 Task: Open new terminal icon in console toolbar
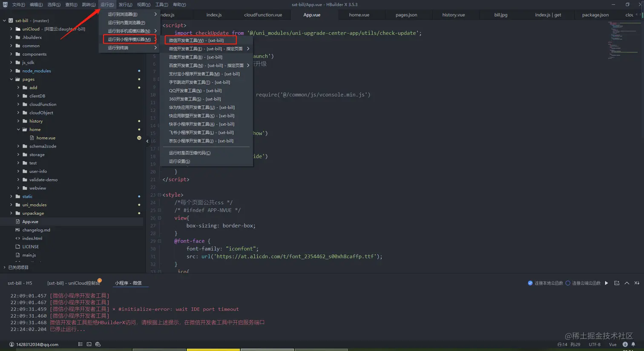coord(617,283)
